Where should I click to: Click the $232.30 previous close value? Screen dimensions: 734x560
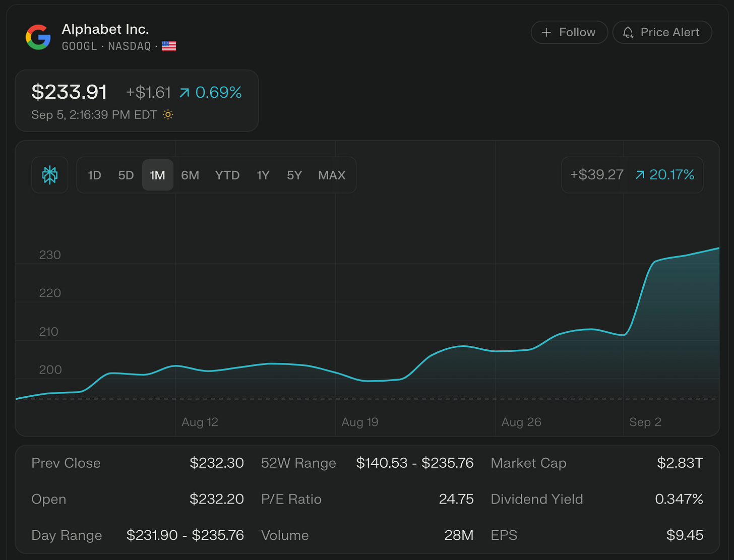click(217, 463)
